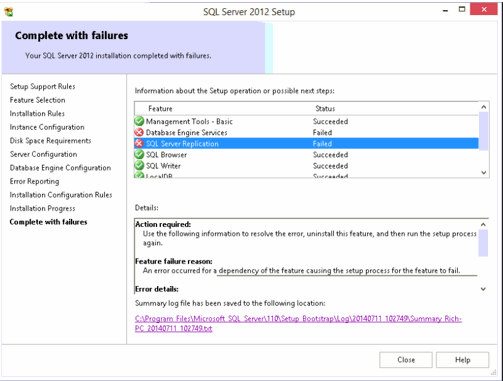Click the Status column header

coord(325,109)
